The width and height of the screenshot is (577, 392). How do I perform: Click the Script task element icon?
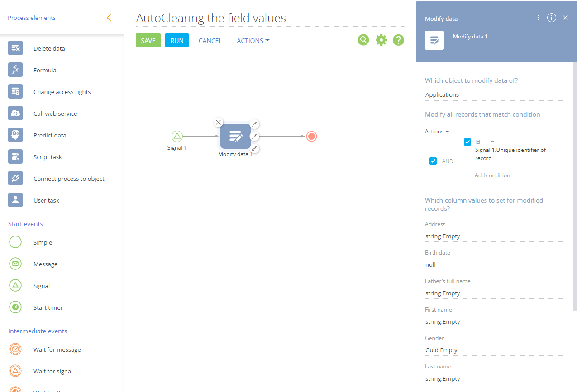[15, 156]
